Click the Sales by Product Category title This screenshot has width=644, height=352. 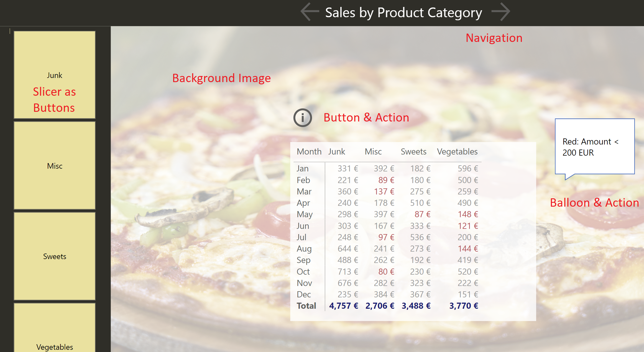coord(403,13)
